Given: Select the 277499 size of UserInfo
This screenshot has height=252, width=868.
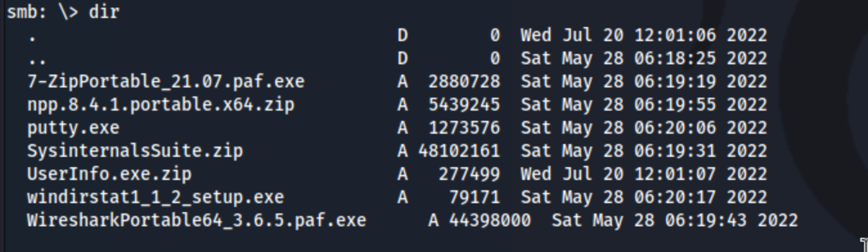Looking at the screenshot, I should point(469,174).
